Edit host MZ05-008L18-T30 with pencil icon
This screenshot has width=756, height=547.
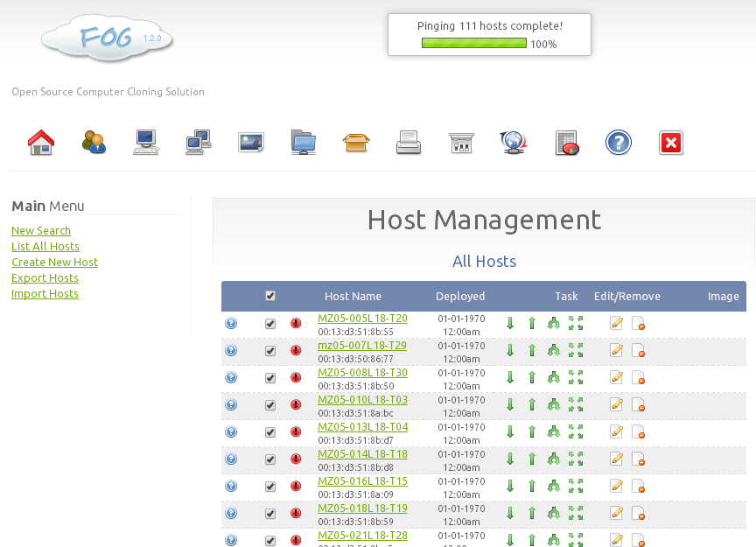coord(616,377)
